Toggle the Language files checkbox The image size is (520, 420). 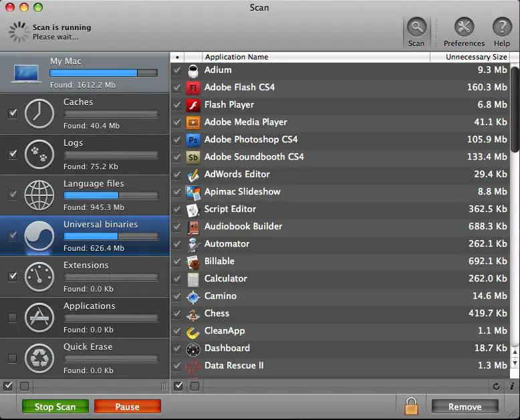(13, 195)
